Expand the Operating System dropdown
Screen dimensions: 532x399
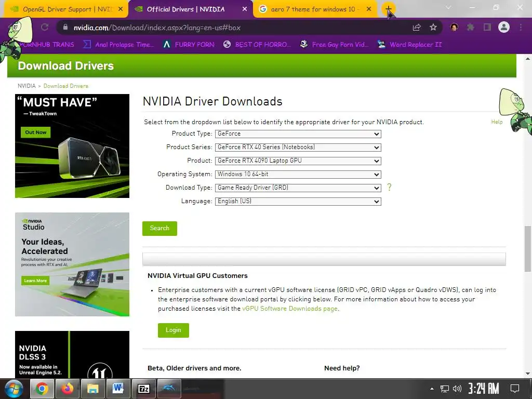pos(298,175)
